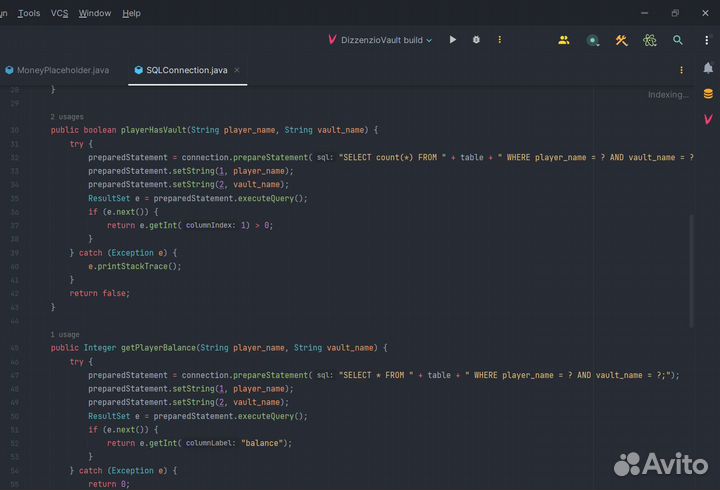The width and height of the screenshot is (720, 490).
Task: Open Code With Me people icon
Action: click(x=564, y=40)
